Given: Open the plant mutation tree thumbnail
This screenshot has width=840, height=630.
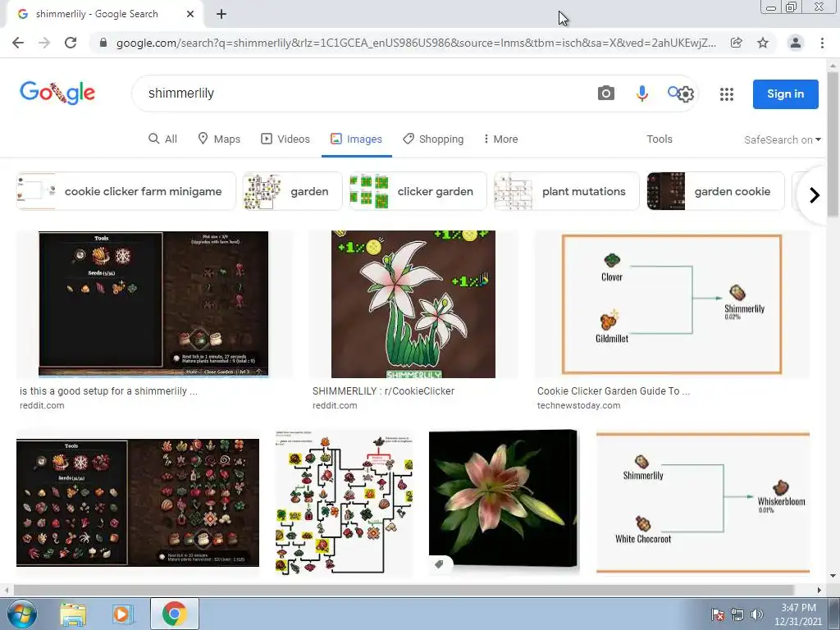Looking at the screenshot, I should (x=344, y=503).
